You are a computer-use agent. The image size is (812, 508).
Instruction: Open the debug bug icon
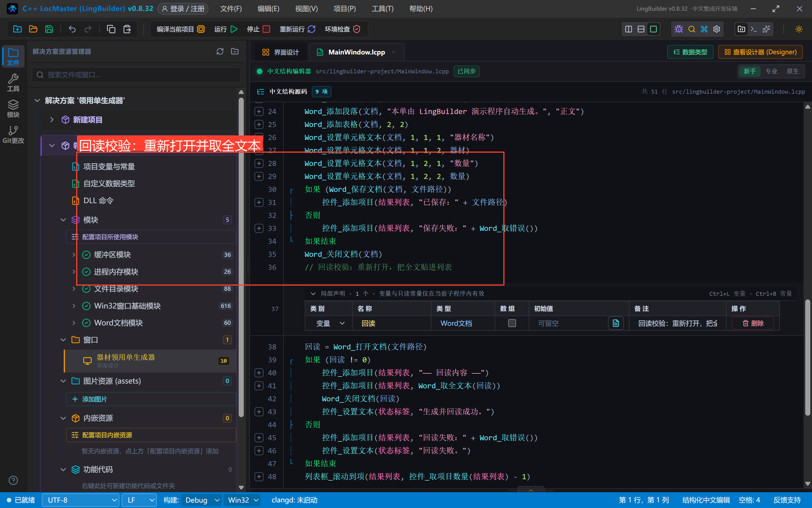[x=679, y=29]
